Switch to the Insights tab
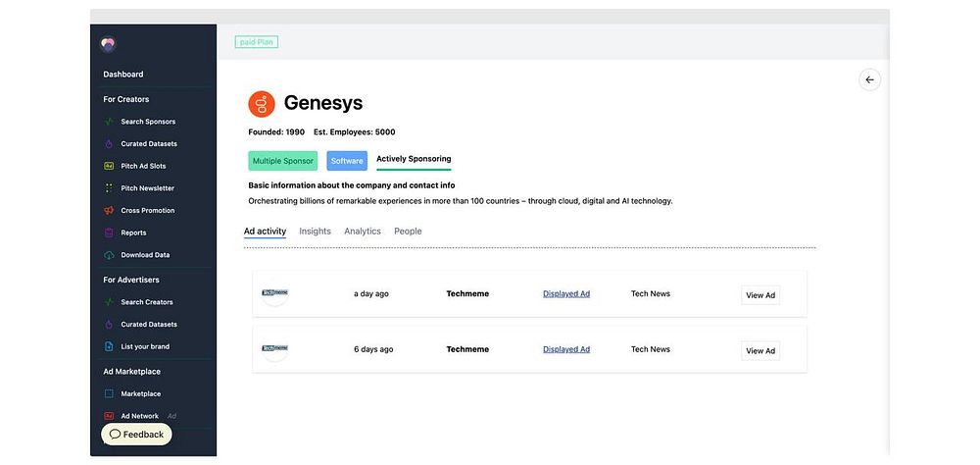 (315, 232)
